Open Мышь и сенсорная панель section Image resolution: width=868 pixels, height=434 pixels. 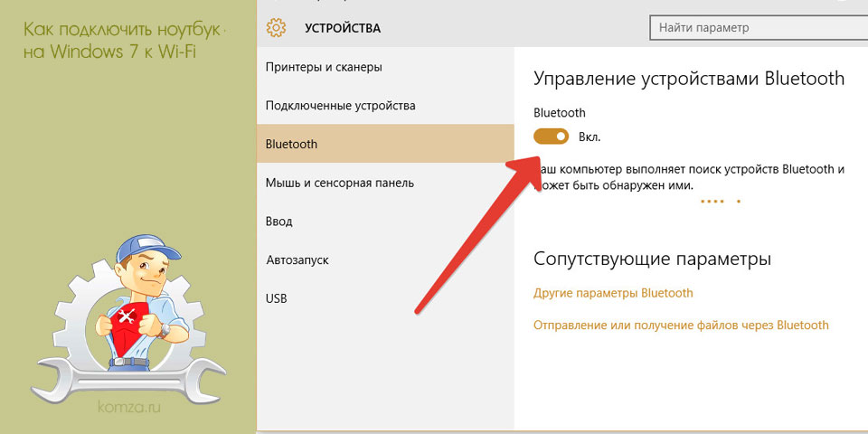click(x=386, y=183)
